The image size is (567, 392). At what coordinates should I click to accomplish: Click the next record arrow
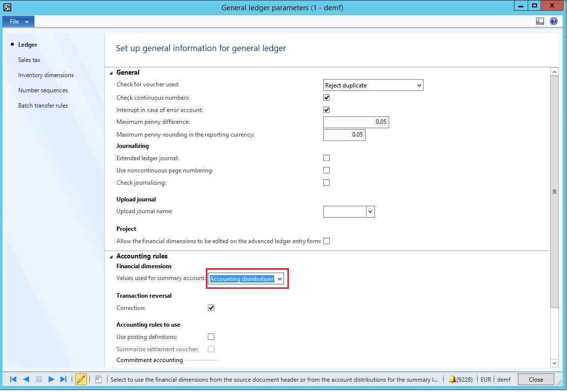(x=51, y=379)
